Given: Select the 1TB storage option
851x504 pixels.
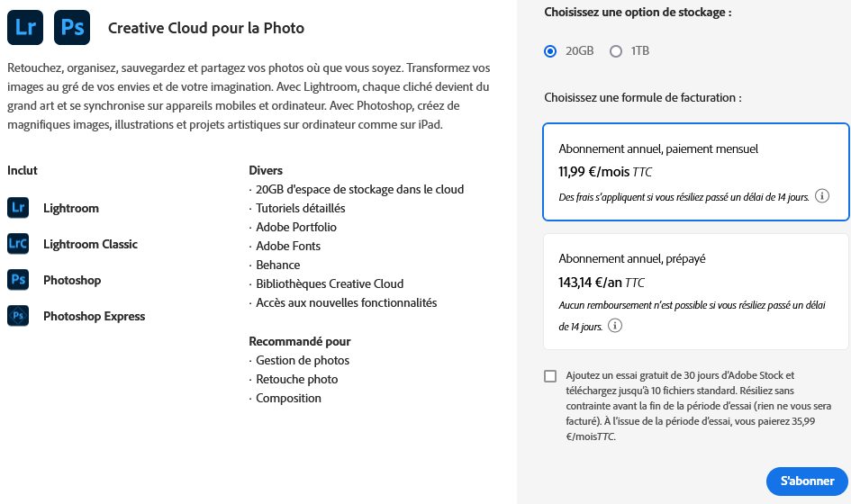Looking at the screenshot, I should click(x=616, y=51).
